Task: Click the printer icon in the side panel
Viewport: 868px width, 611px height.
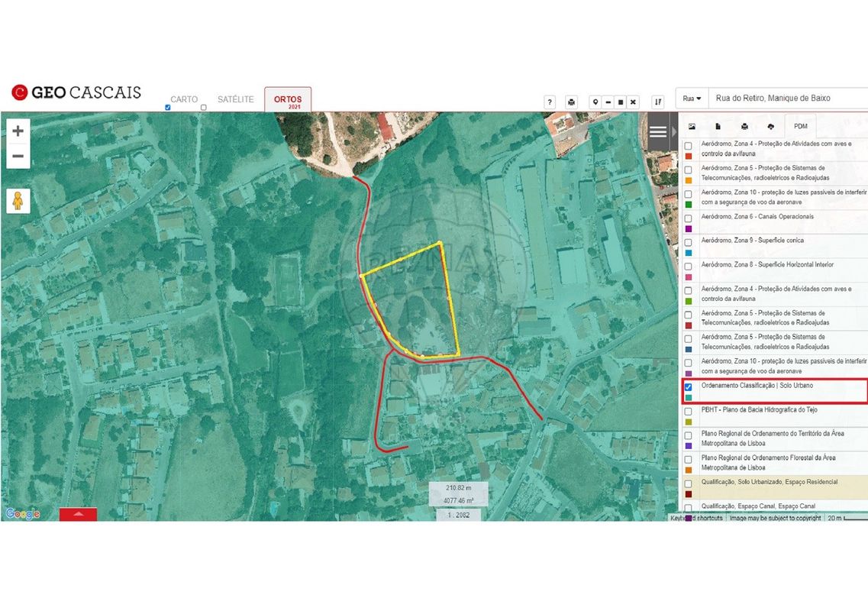Action: click(x=744, y=126)
